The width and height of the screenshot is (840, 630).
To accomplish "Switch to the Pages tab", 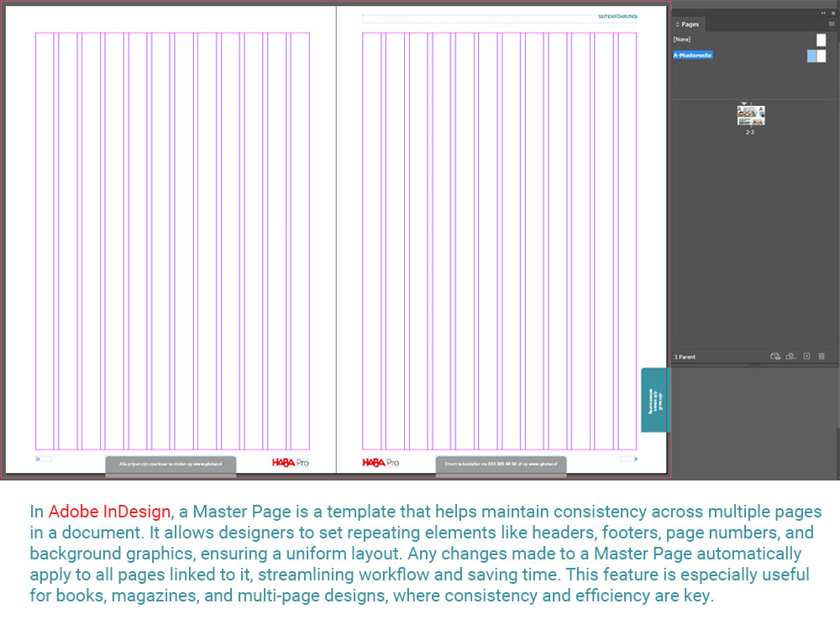I will pos(690,24).
